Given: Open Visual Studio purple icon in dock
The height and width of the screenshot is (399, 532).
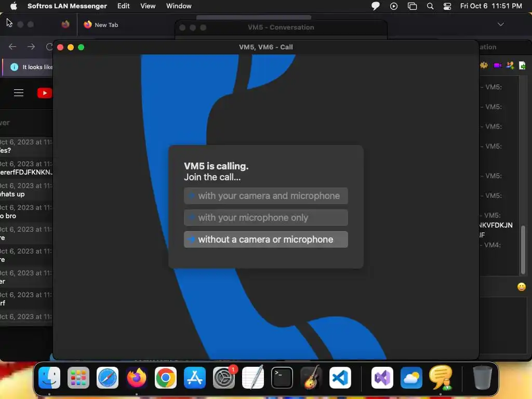Looking at the screenshot, I should coord(382,378).
